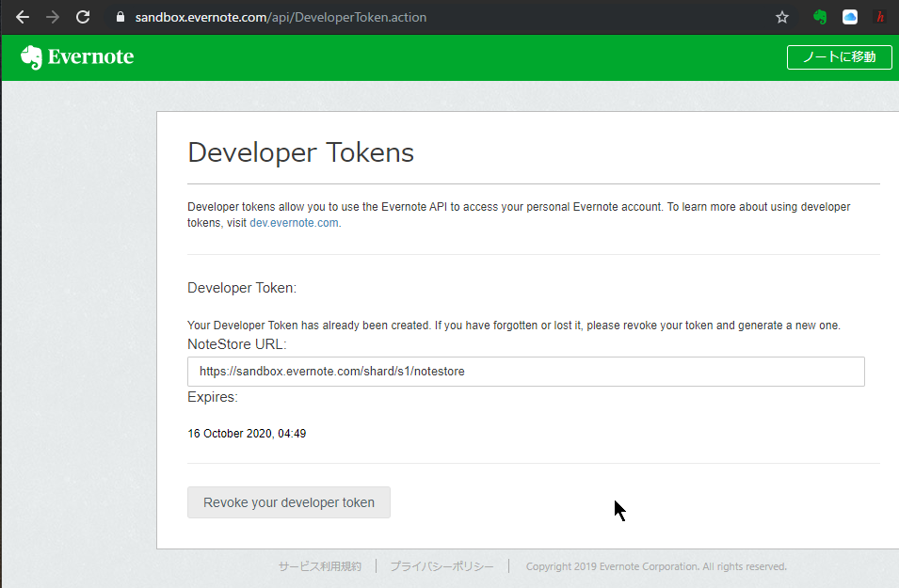Open the dev.evernote.com link
The height and width of the screenshot is (588, 899).
pyautogui.click(x=294, y=223)
